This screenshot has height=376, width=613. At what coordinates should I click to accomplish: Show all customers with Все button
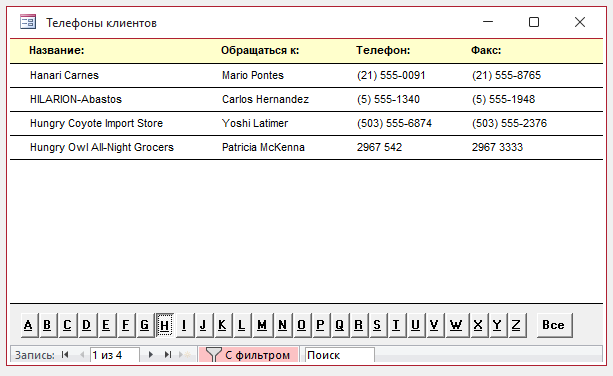[x=554, y=325]
